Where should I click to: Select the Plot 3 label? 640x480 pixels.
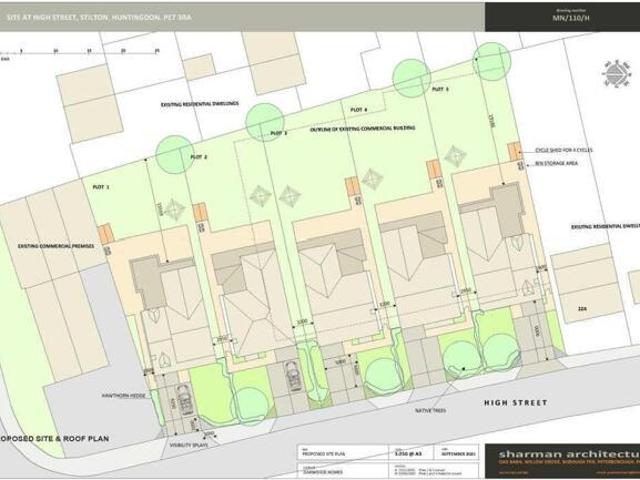[279, 133]
